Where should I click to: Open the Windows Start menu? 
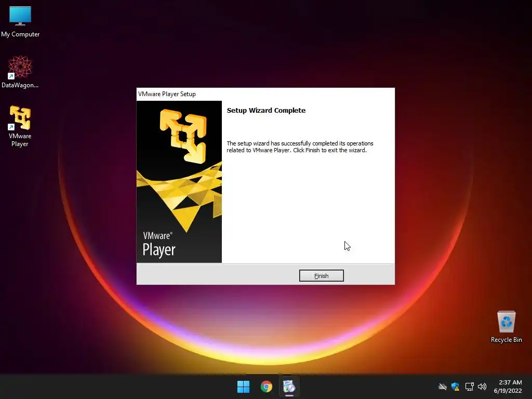243,387
